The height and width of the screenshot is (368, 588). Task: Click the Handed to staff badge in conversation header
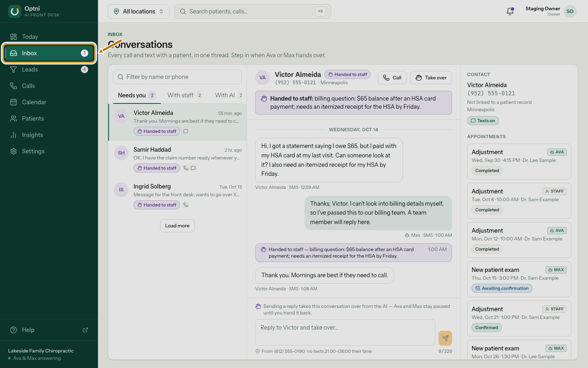coord(347,74)
